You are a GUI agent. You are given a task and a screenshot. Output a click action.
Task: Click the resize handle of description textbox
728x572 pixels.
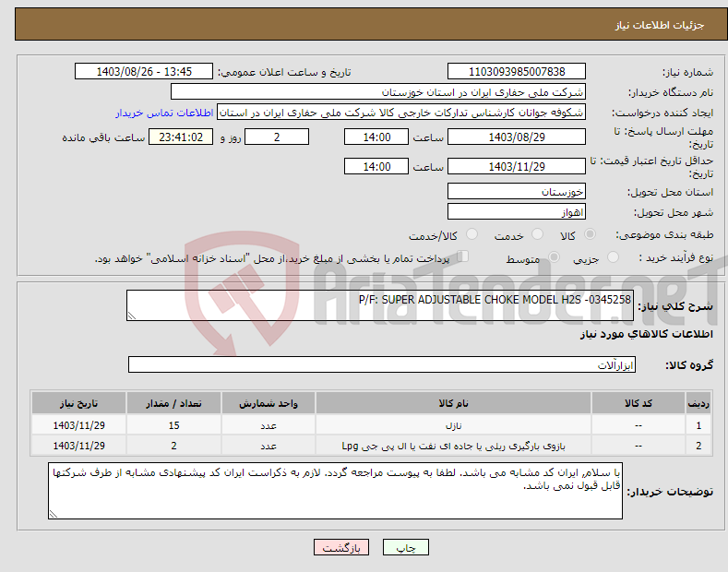click(132, 316)
